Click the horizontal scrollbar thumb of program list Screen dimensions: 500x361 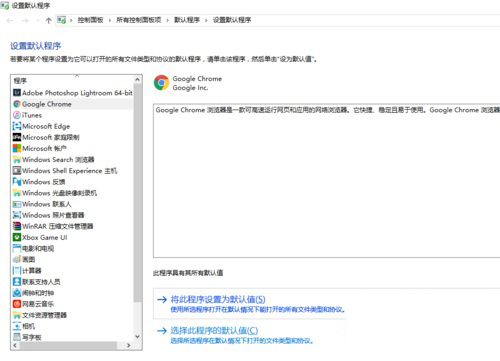click(x=68, y=345)
